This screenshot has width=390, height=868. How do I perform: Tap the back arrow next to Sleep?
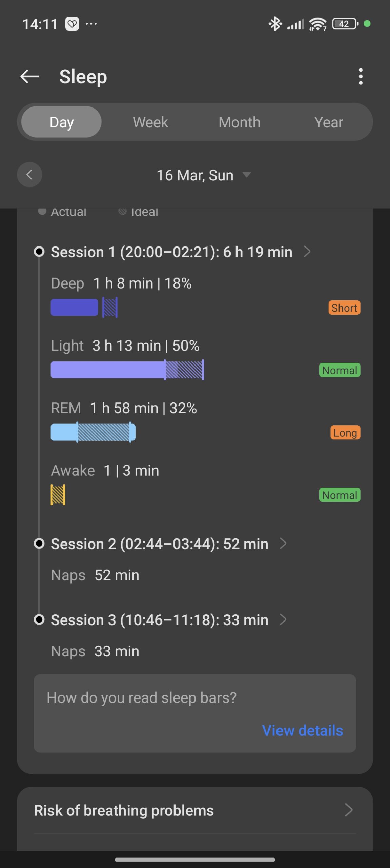pos(29,76)
